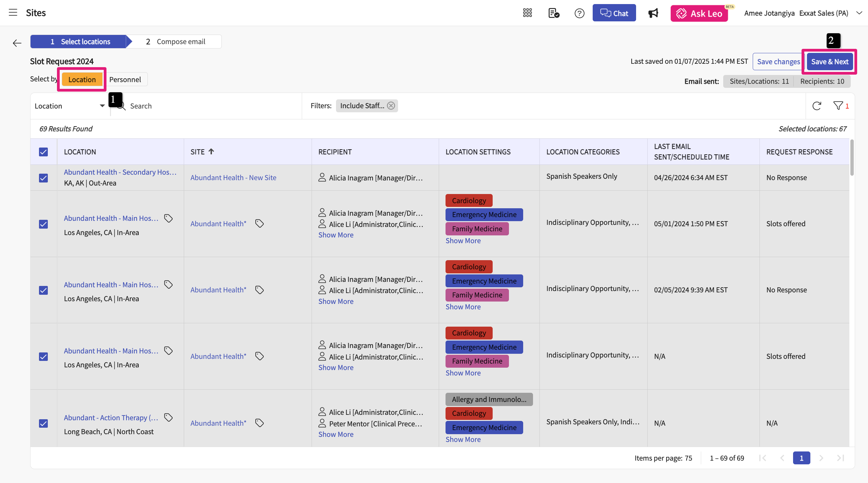
Task: Open the filter funnel icon
Action: coord(838,106)
